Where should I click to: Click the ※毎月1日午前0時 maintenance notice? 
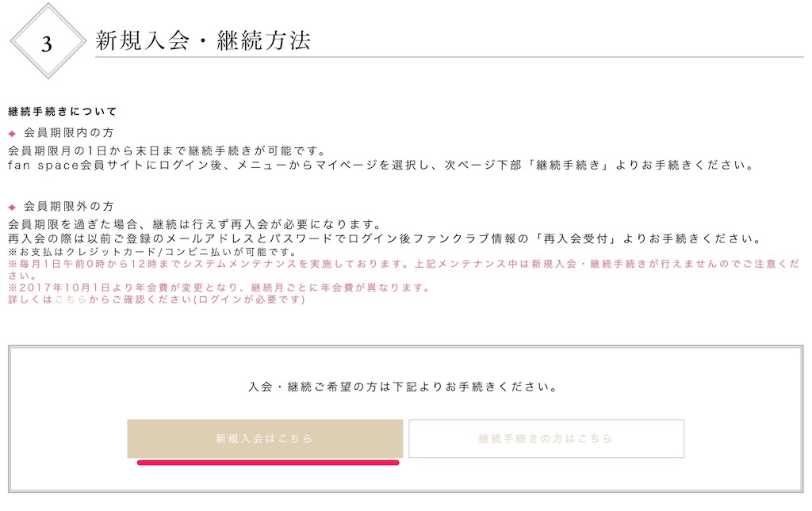pyautogui.click(x=404, y=269)
